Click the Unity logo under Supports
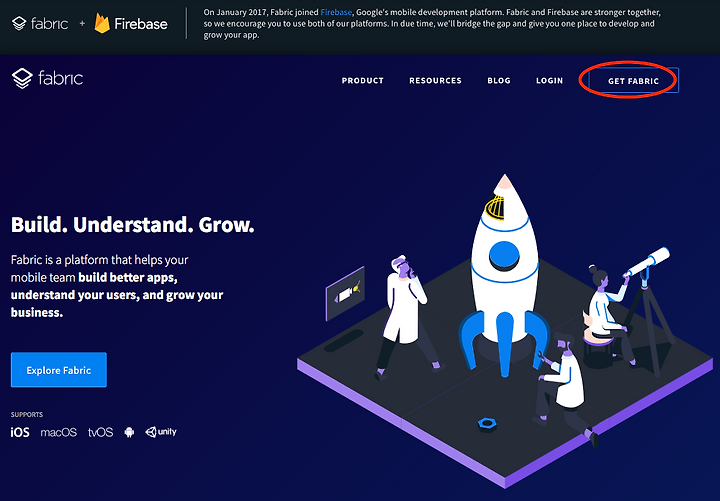 pyautogui.click(x=161, y=432)
